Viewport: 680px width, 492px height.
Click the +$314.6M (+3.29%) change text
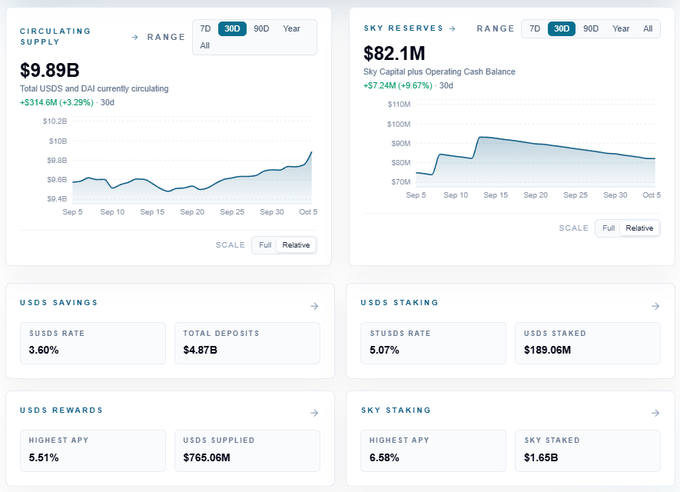[57, 102]
